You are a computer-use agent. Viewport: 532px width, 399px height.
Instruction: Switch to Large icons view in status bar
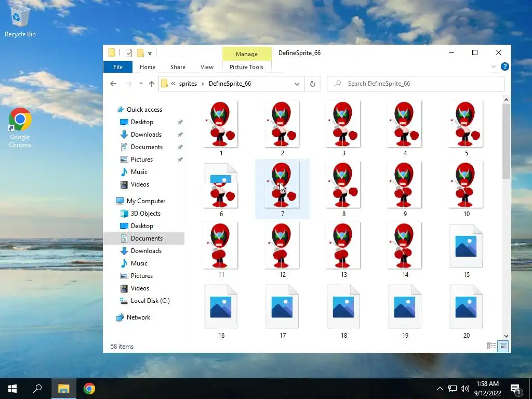pyautogui.click(x=503, y=346)
